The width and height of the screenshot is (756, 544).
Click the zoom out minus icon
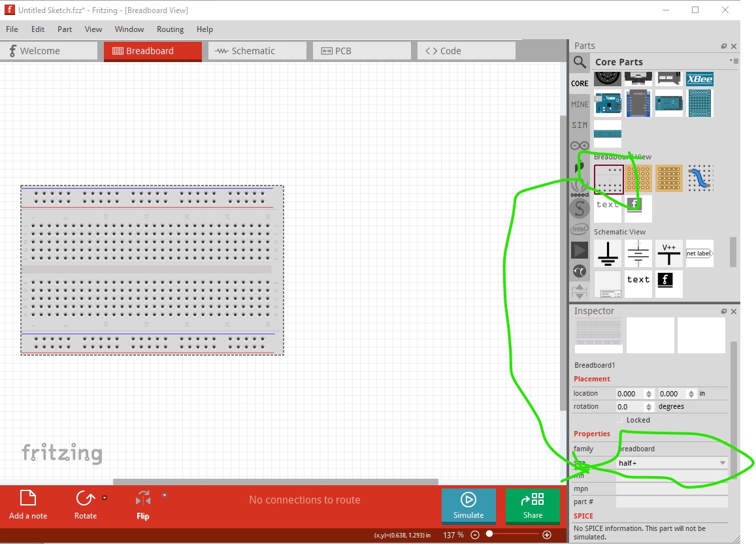point(475,535)
